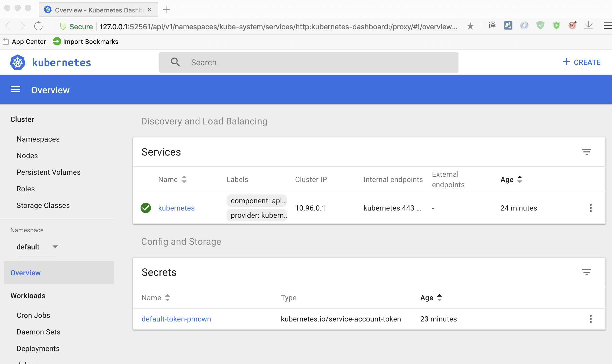Screen dimensions: 612x364
Task: Open the kubernetes service link
Action: point(176,208)
